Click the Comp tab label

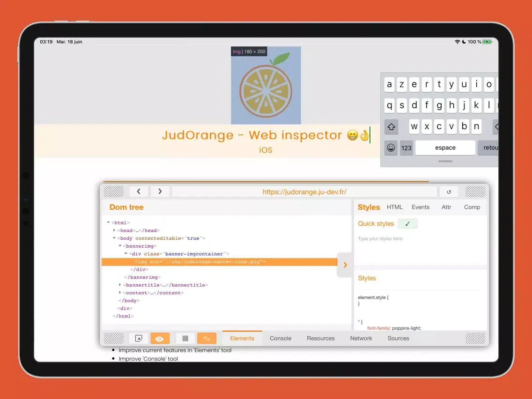click(472, 207)
